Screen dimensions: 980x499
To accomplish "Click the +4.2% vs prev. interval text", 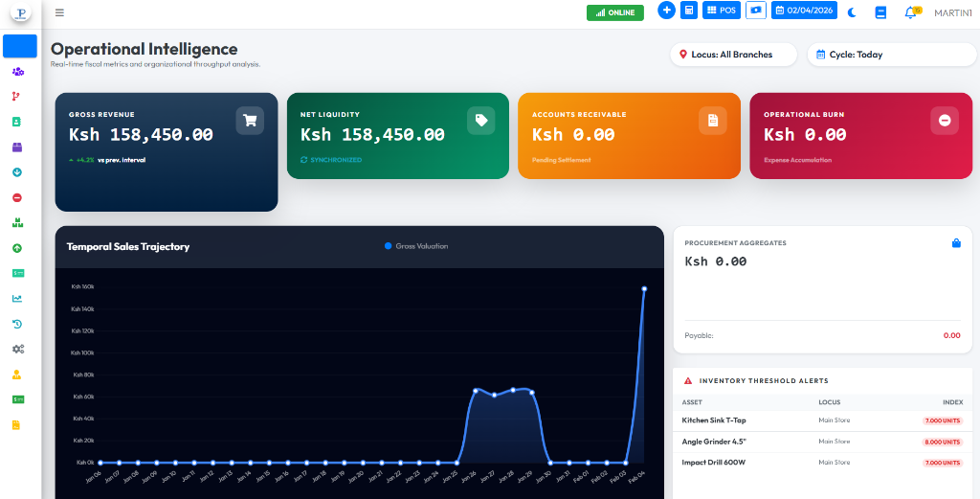I will tap(107, 160).
